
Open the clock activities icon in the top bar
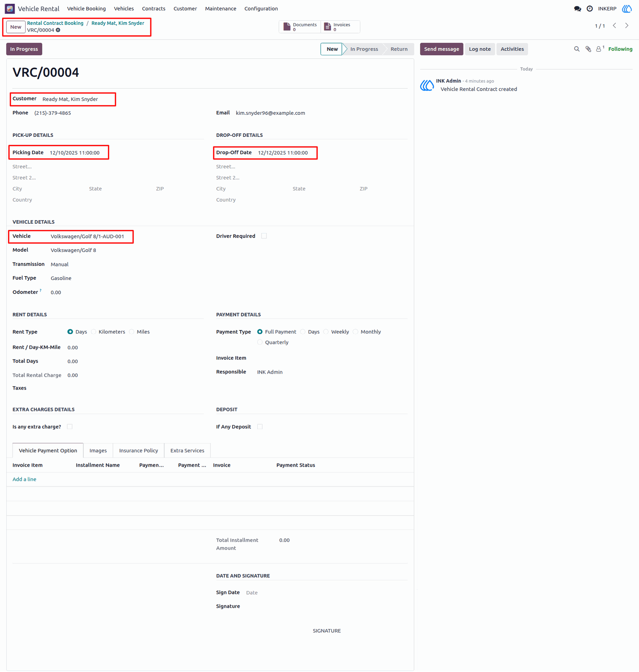coord(590,9)
